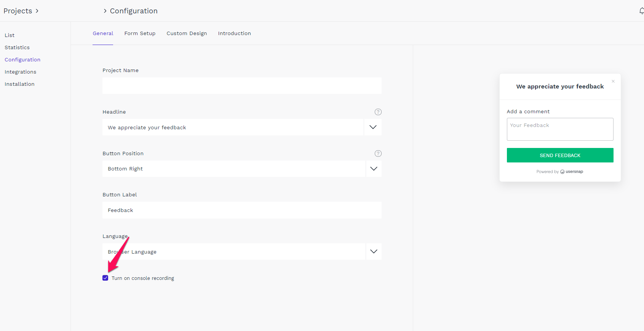Image resolution: width=644 pixels, height=331 pixels.
Task: Switch to the Custom Design tab
Action: pyautogui.click(x=187, y=34)
